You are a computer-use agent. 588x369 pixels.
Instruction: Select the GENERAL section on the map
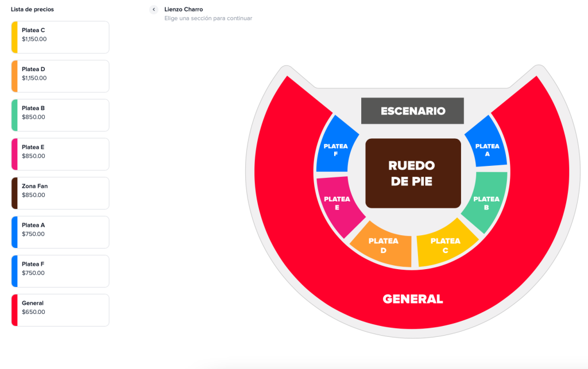pos(412,299)
